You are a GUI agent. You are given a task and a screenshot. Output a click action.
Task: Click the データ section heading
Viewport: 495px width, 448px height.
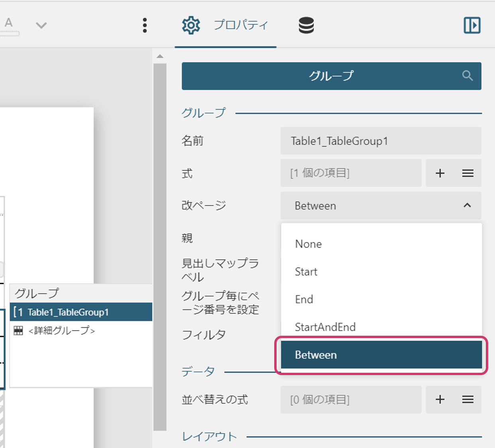point(198,372)
